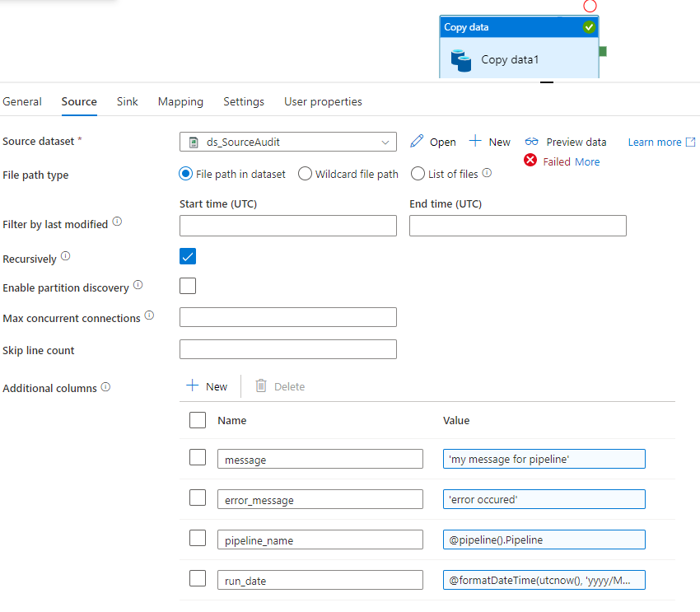Uncheck the Recursively checkbox
Screen dimensions: 700x612
click(188, 256)
